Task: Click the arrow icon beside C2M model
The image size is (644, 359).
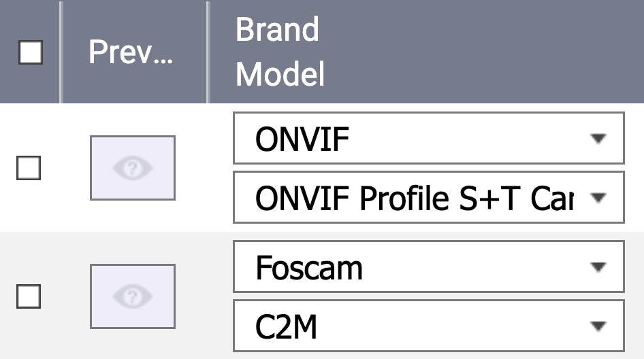Action: (x=598, y=326)
